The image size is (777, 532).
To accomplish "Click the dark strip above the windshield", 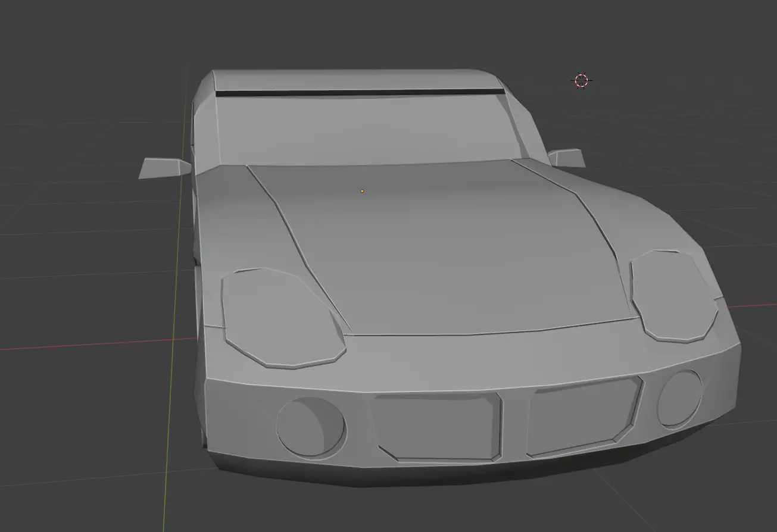I will (360, 92).
